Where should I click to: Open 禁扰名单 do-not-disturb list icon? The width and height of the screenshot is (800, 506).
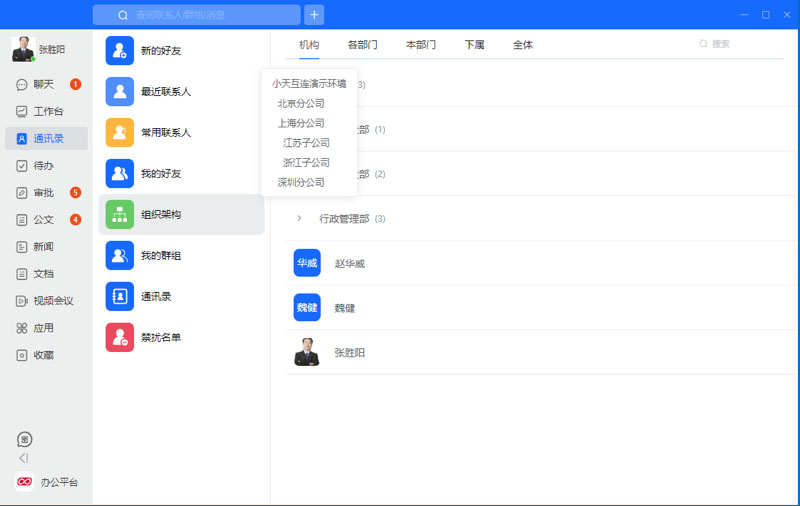click(x=120, y=337)
